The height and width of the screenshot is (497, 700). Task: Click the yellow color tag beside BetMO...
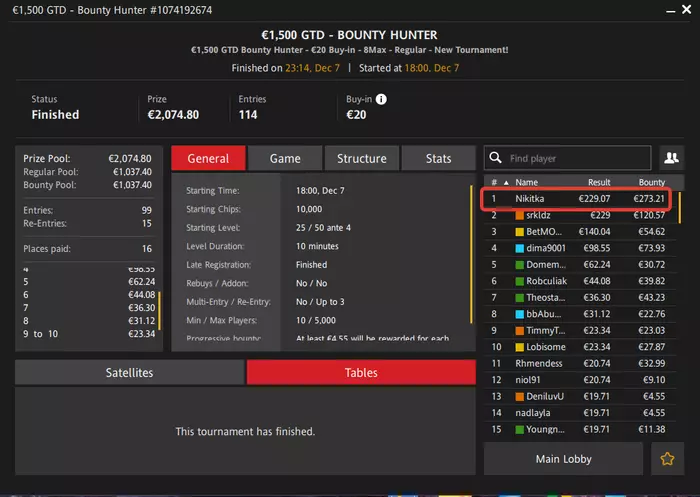pos(520,232)
